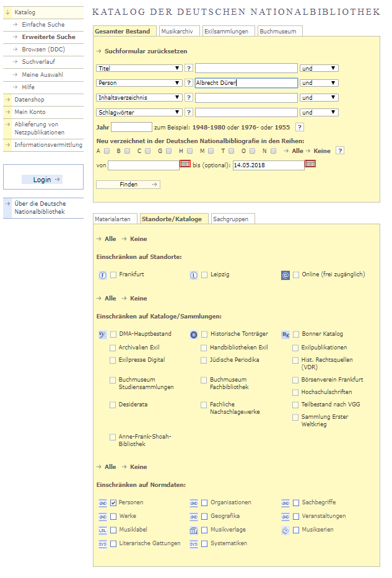The width and height of the screenshot is (392, 578).
Task: Click the help question mark beside Titel field
Action: tap(189, 68)
